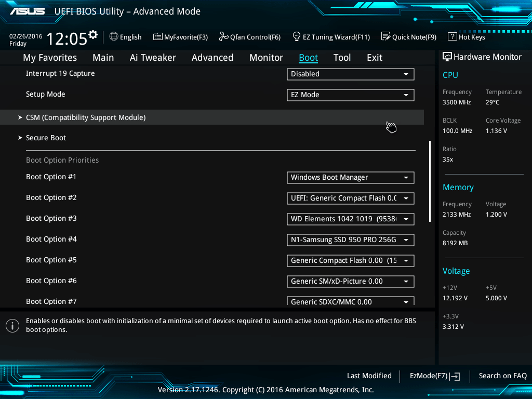Screen dimensions: 532x399
Task: Click the Hardware Monitor display icon
Action: coord(447,57)
